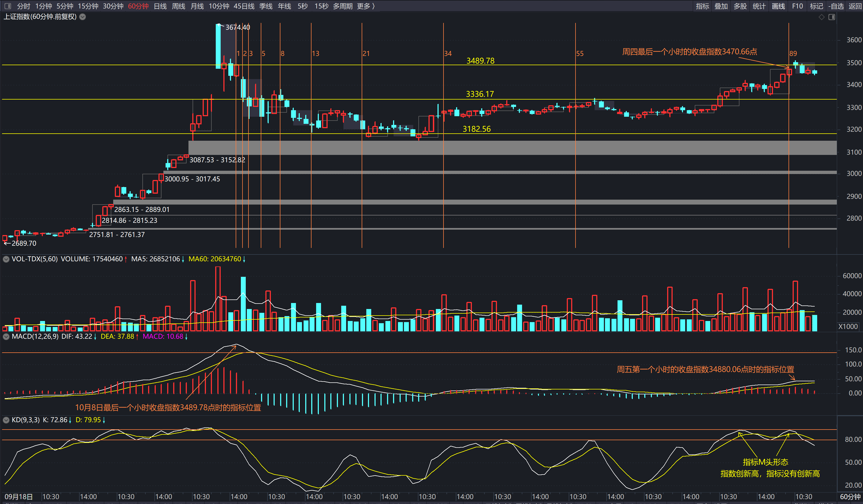
Task: Click the diamond marker icon near price axis
Action: (822, 17)
